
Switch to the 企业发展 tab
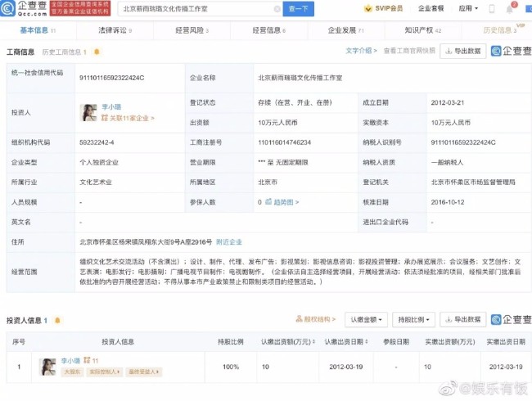345,30
